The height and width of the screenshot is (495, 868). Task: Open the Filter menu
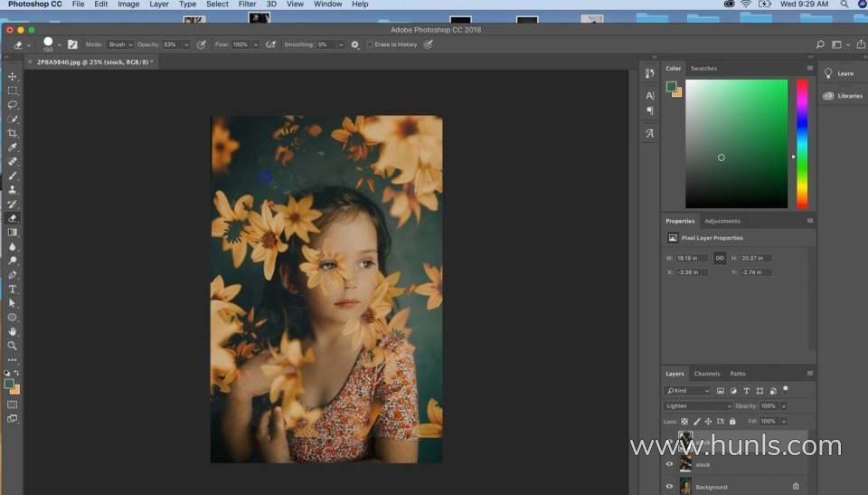[x=247, y=5]
